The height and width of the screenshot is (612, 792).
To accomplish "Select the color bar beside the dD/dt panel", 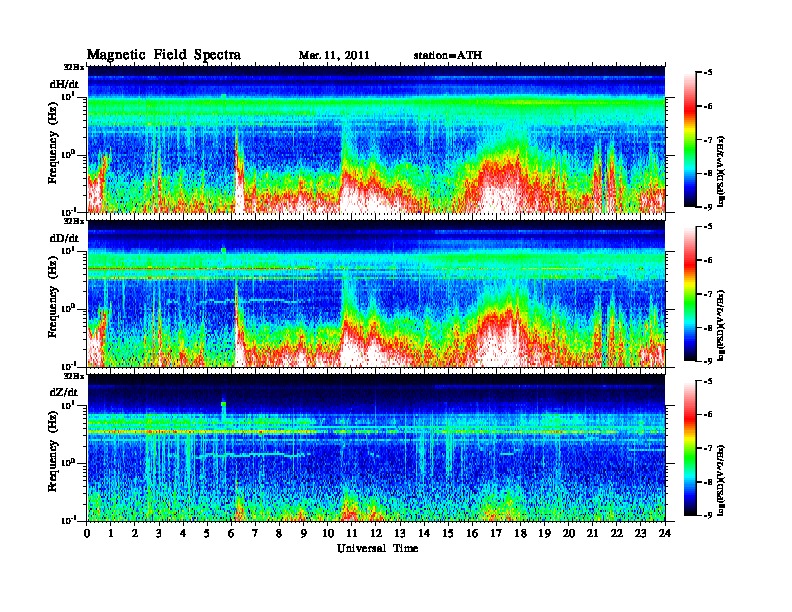I will point(690,294).
